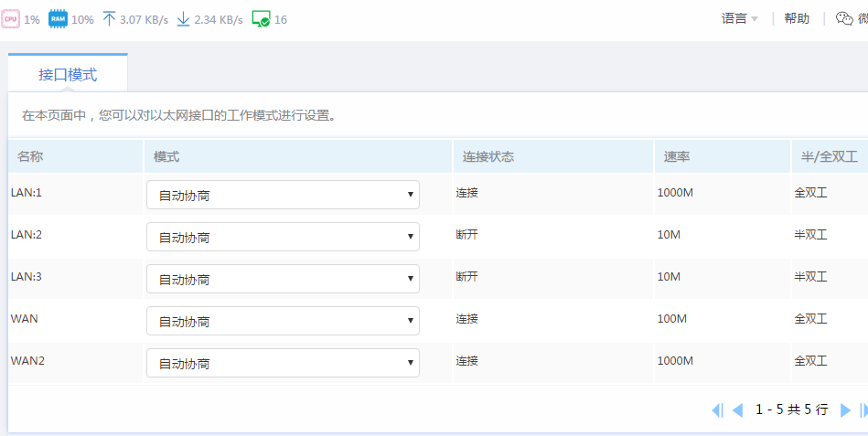
Task: Select the 接口模式 tab
Action: click(x=68, y=74)
